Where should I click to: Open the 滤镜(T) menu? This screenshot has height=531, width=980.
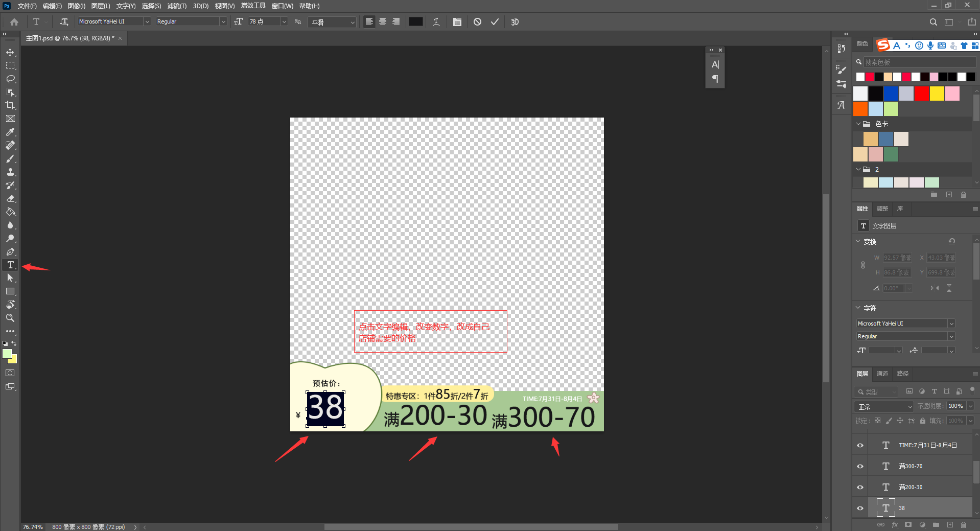(x=177, y=6)
